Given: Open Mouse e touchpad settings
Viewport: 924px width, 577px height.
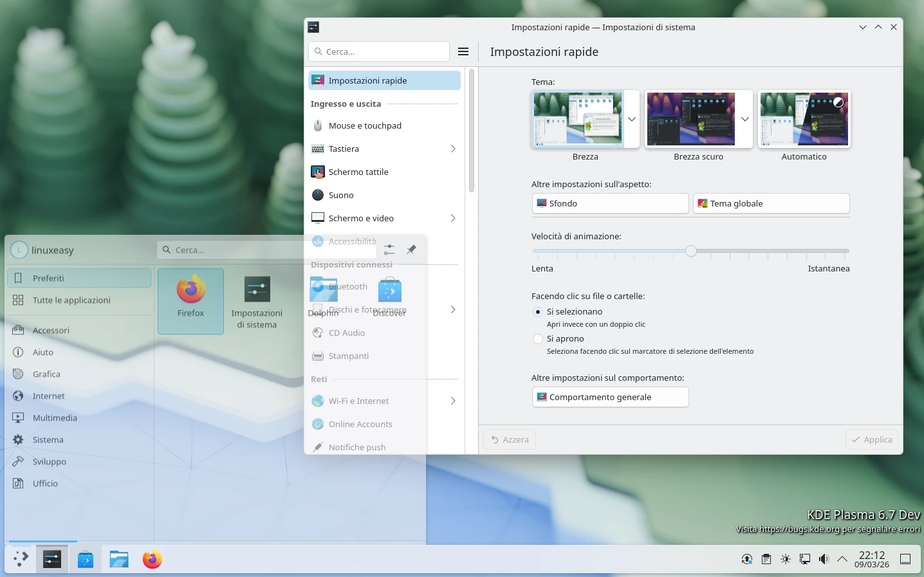Looking at the screenshot, I should (365, 125).
